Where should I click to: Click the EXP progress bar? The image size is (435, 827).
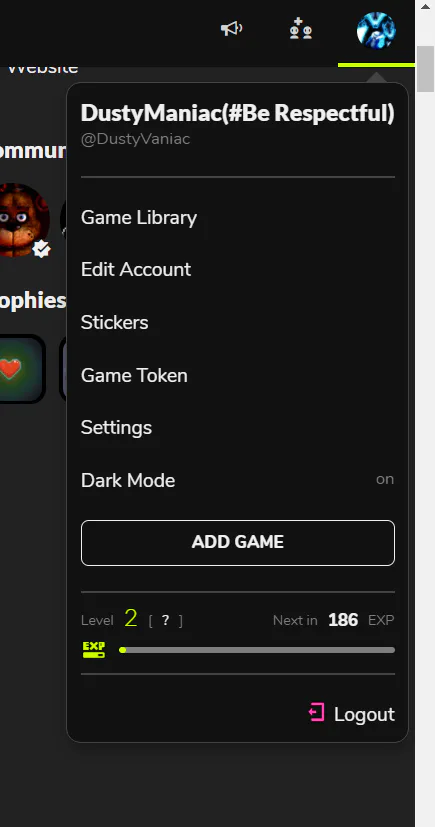point(257,650)
